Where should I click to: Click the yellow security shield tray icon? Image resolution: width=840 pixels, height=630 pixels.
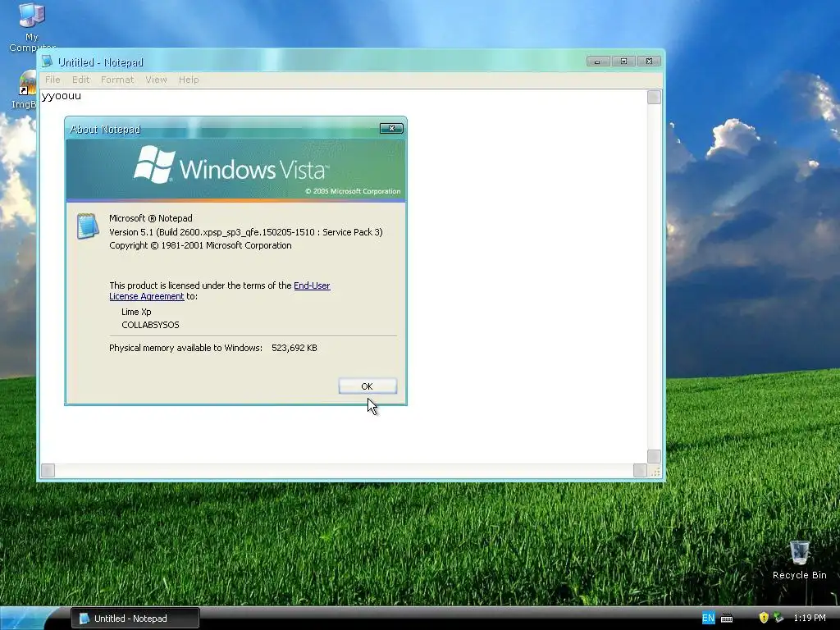click(x=764, y=618)
